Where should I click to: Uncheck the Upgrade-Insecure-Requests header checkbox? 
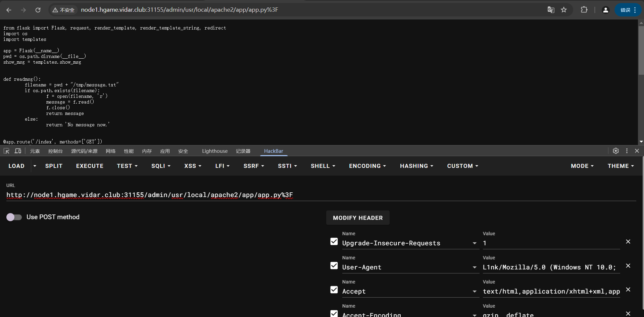tap(334, 242)
